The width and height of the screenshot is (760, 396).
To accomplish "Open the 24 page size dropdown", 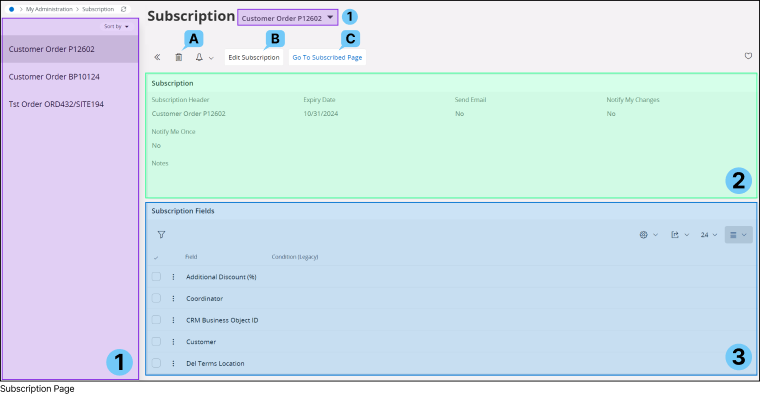I will (x=709, y=235).
